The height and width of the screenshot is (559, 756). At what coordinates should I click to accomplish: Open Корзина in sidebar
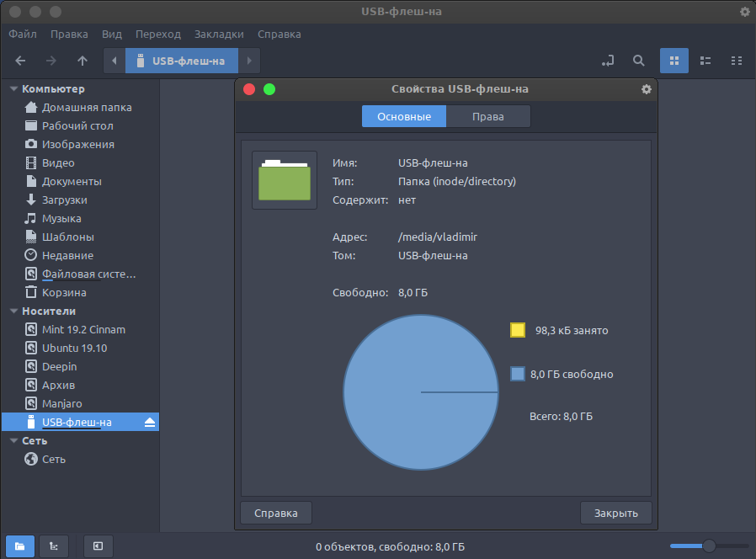pyautogui.click(x=80, y=293)
